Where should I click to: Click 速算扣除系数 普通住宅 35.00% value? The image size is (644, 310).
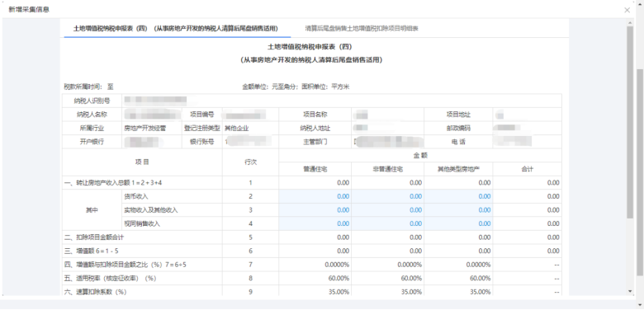coord(339,292)
